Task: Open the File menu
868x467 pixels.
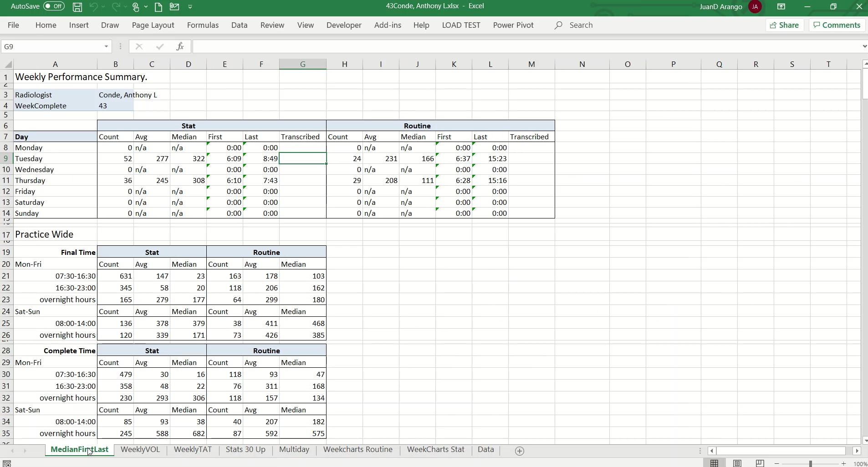Action: coord(14,25)
